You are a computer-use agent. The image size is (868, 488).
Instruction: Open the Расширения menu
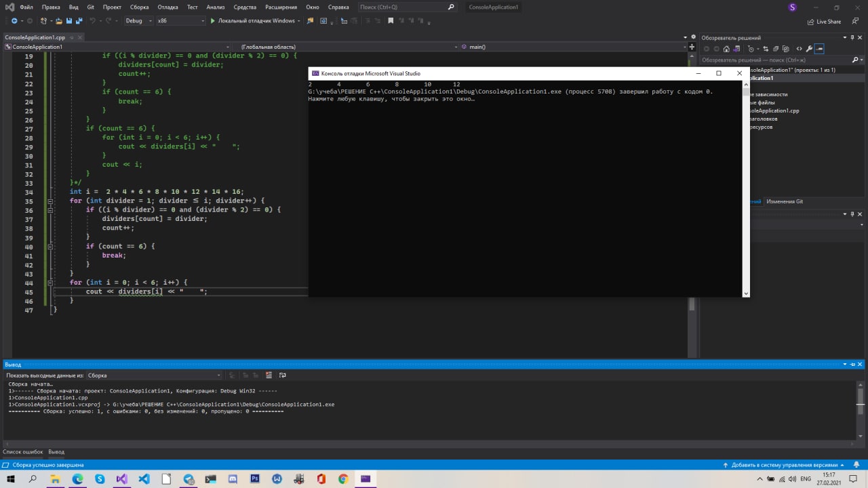(x=281, y=7)
